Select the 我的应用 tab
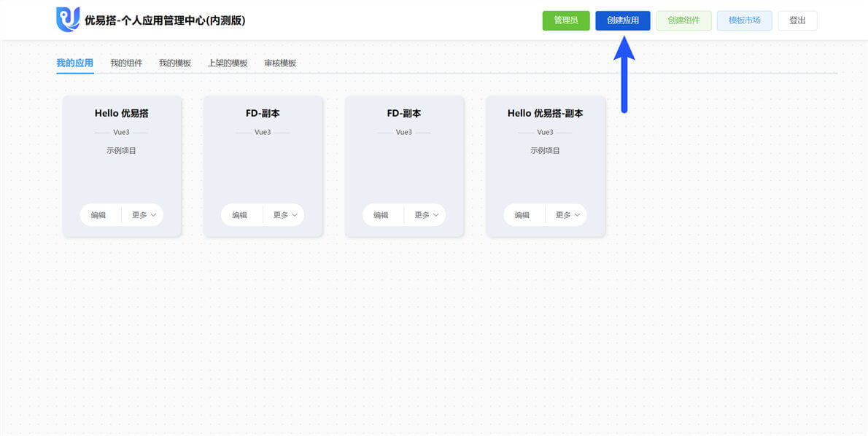Image resolution: width=868 pixels, height=436 pixels. [74, 63]
